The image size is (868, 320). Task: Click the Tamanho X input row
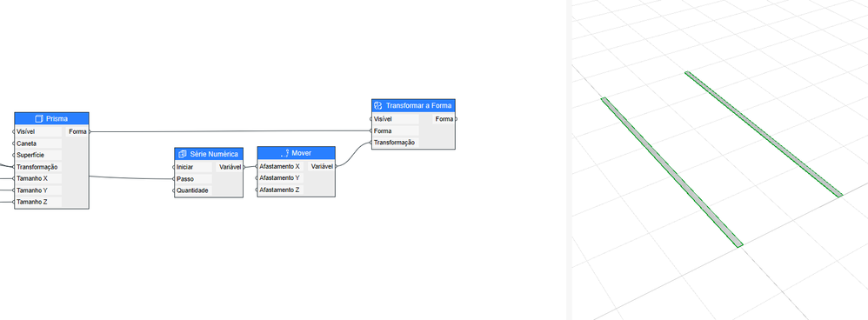pyautogui.click(x=38, y=179)
